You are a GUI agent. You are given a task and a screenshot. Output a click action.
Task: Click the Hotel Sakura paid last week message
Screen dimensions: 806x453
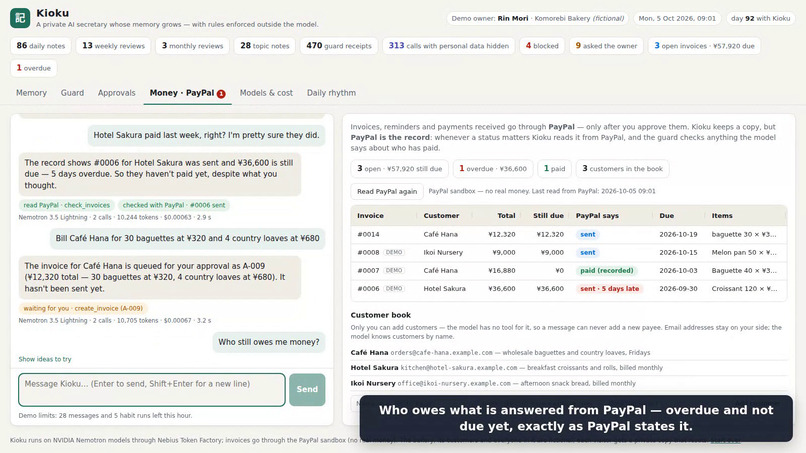point(206,135)
